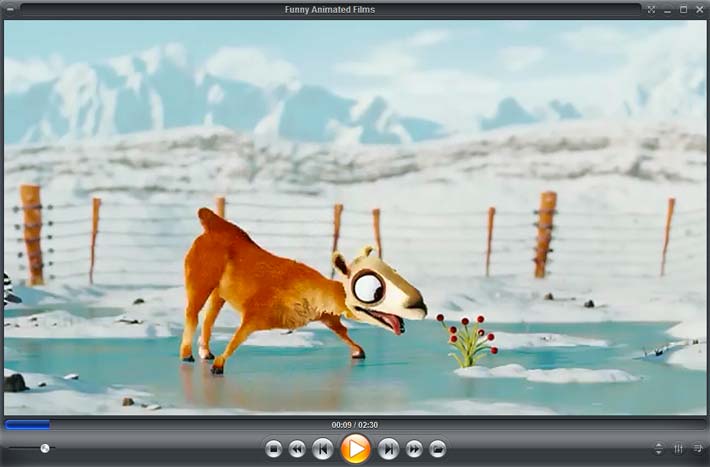Toggle fullscreen mode in title bar
This screenshot has width=710, height=467.
[651, 10]
